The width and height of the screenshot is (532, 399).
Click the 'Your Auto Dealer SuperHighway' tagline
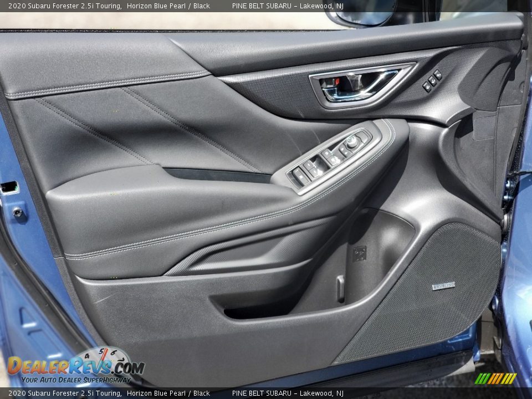click(x=76, y=380)
